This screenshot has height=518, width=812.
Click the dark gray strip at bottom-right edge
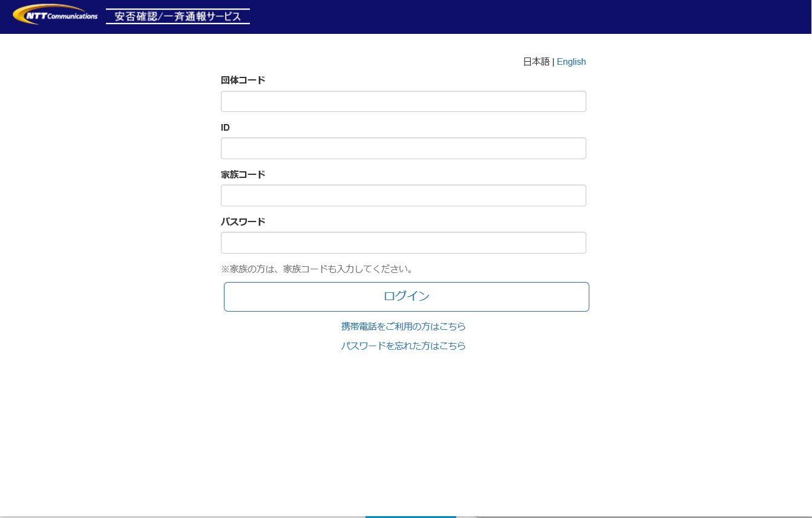pos(641,517)
